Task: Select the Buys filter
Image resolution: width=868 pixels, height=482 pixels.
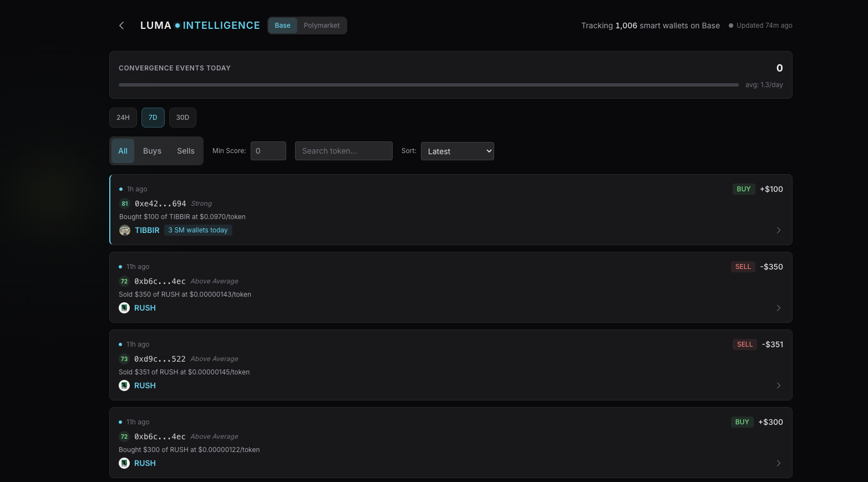Action: (x=152, y=150)
